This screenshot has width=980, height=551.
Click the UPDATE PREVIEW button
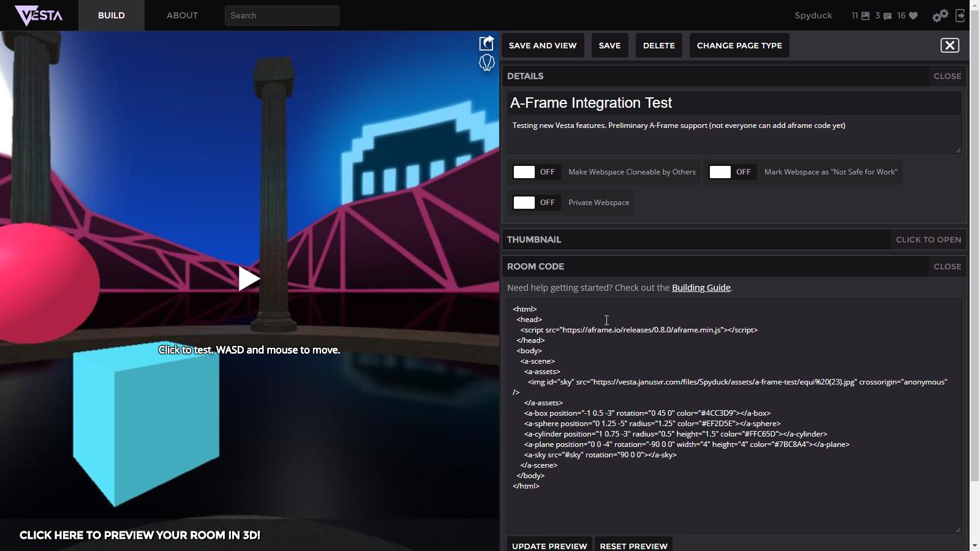click(549, 545)
